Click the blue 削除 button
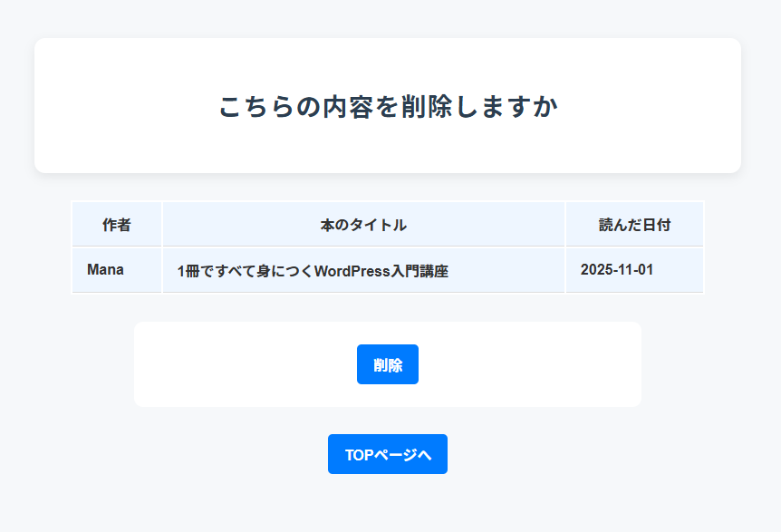 387,364
